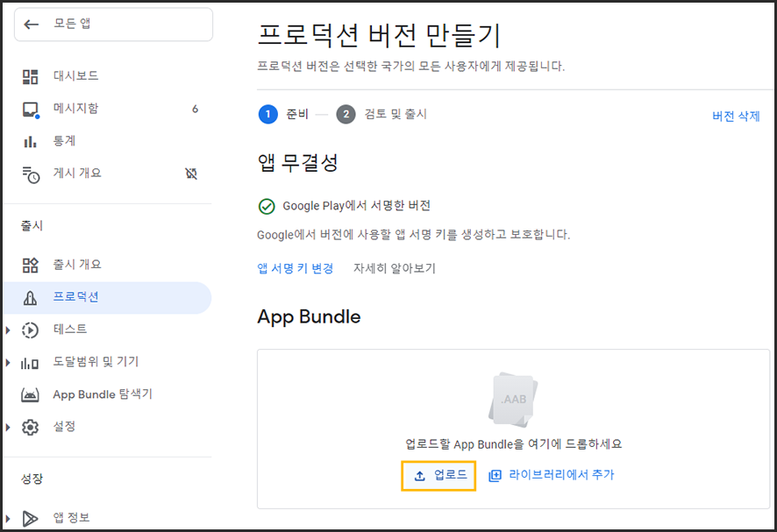Click the 게시 개요 clock icon
The width and height of the screenshot is (777, 532).
tap(31, 174)
